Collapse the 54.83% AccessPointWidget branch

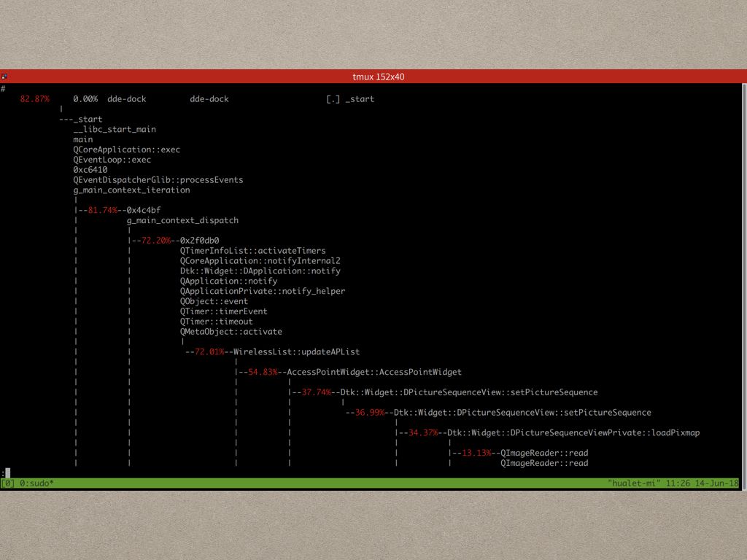pos(260,372)
